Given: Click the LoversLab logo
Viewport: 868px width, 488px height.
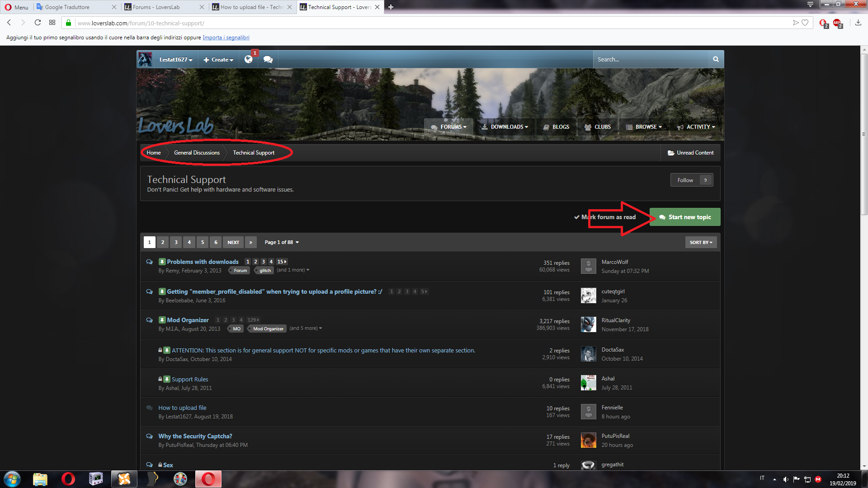Looking at the screenshot, I should tap(176, 125).
